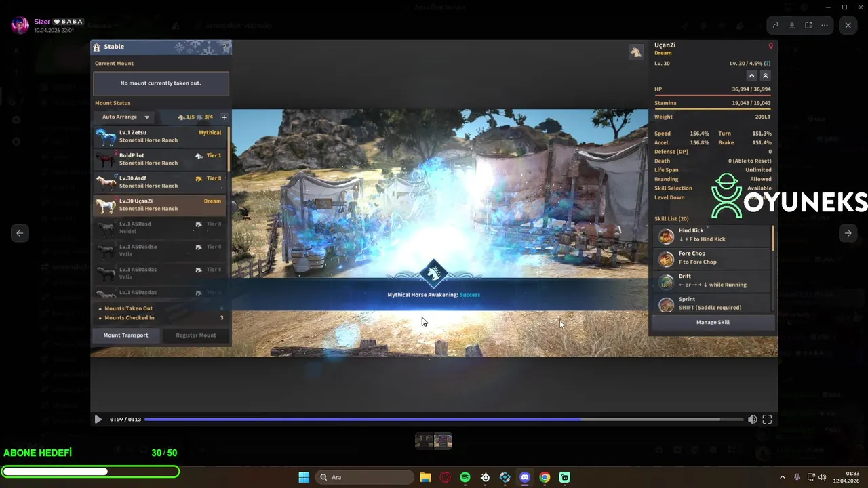Select Lv.30 UçanZi Dream horse
The width and height of the screenshot is (868, 488).
(x=160, y=205)
